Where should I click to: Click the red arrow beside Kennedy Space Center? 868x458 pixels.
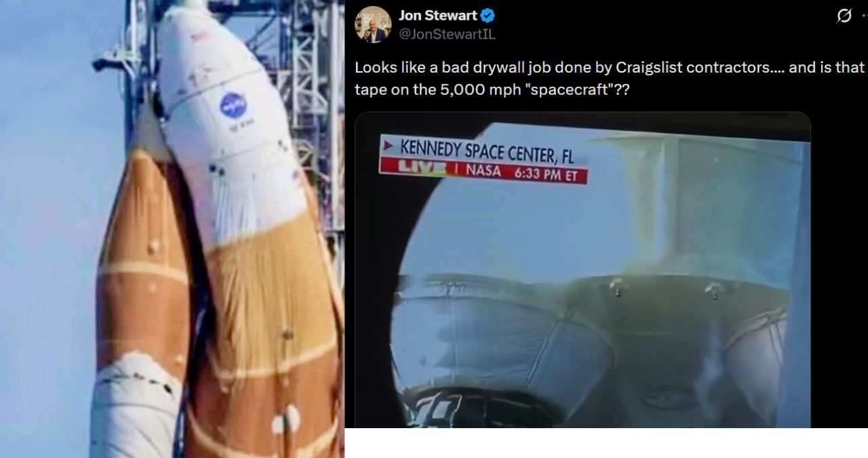[388, 145]
